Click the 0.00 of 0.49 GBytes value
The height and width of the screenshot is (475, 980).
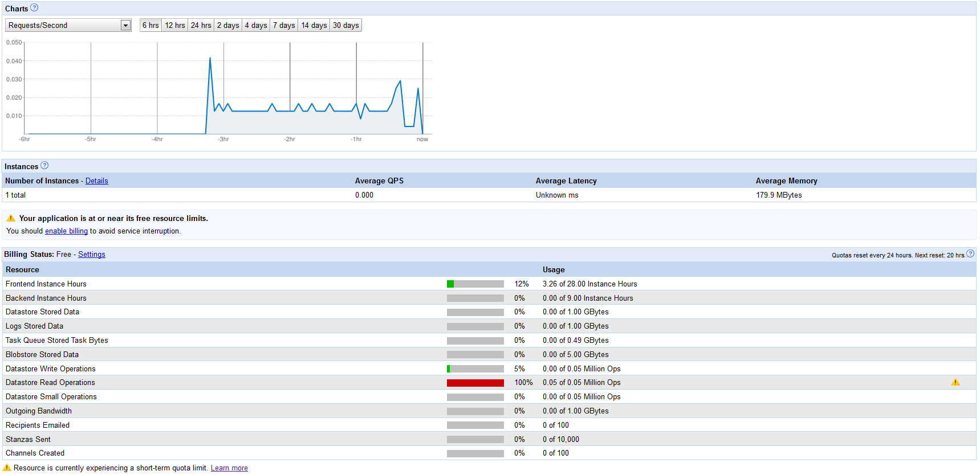click(x=576, y=341)
